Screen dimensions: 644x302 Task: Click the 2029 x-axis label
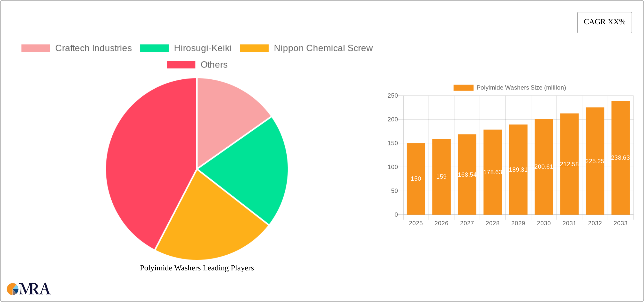click(x=518, y=223)
